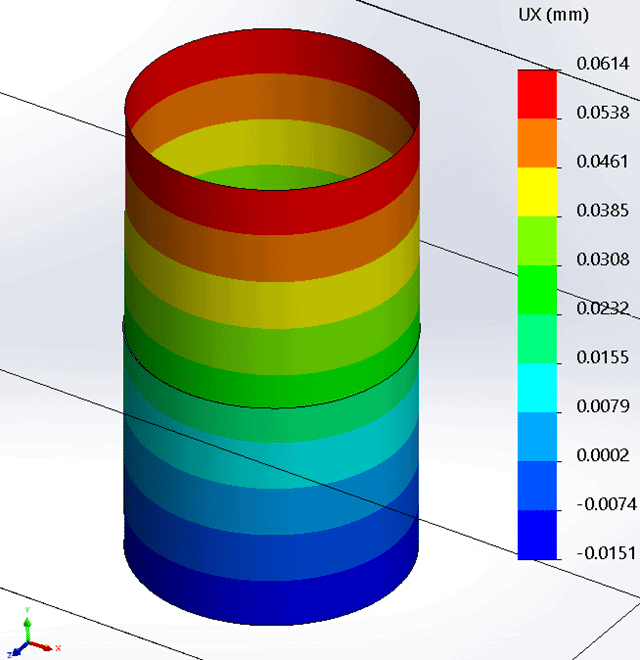Click the orange legend color band
Image resolution: width=640 pixels, height=660 pixels.
pyautogui.click(x=537, y=143)
